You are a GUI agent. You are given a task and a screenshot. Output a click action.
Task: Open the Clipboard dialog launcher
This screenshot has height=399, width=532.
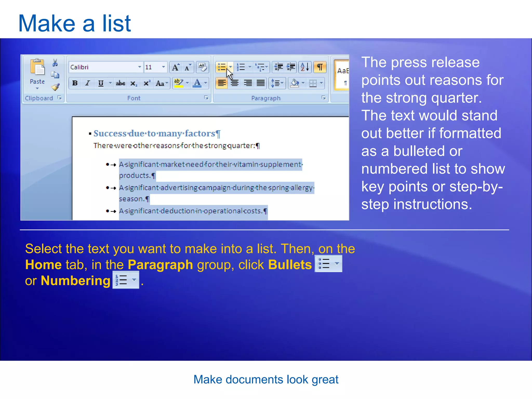pos(59,98)
